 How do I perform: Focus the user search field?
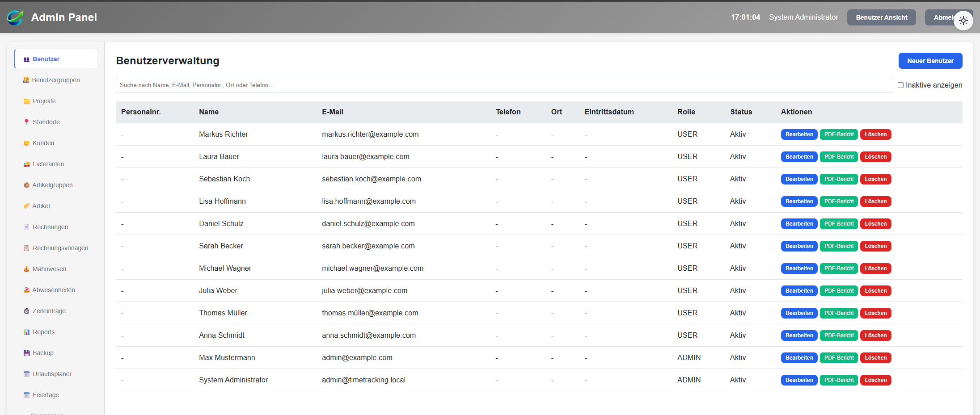pos(504,85)
